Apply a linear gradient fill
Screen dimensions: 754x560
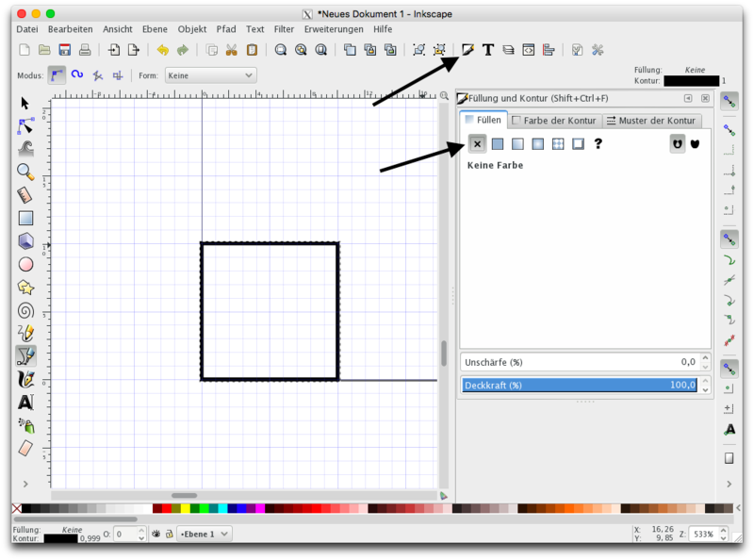517,143
